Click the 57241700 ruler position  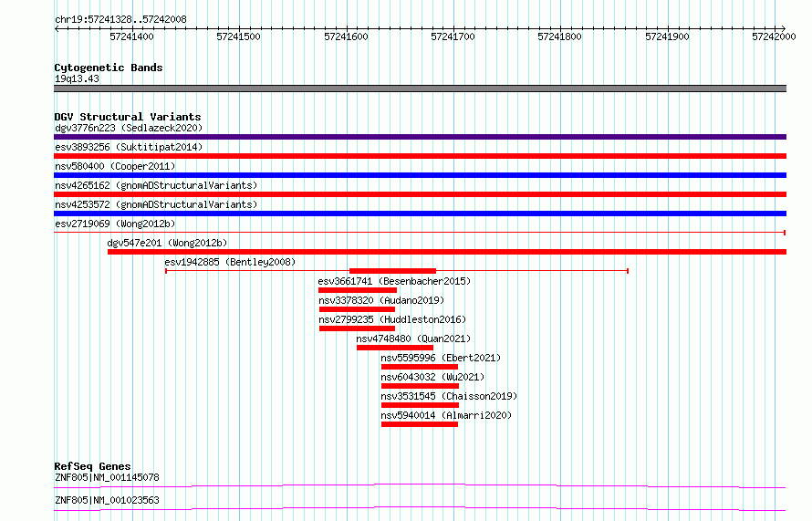coord(453,36)
